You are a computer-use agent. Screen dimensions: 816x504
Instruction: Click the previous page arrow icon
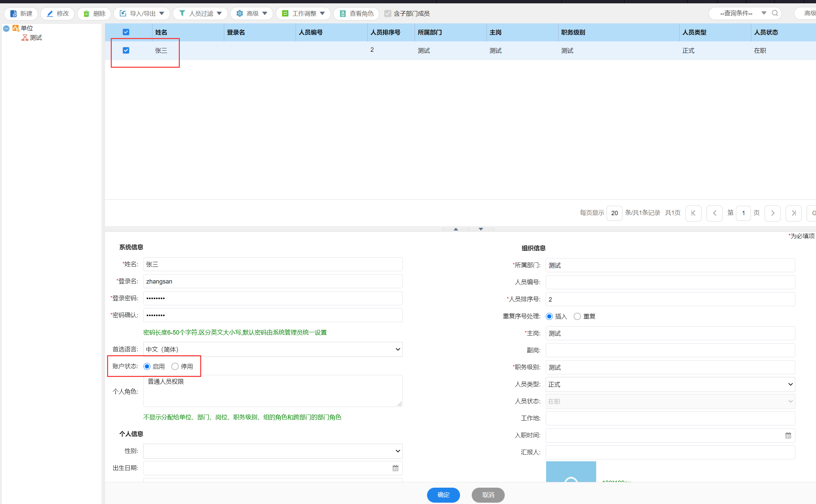tap(714, 213)
